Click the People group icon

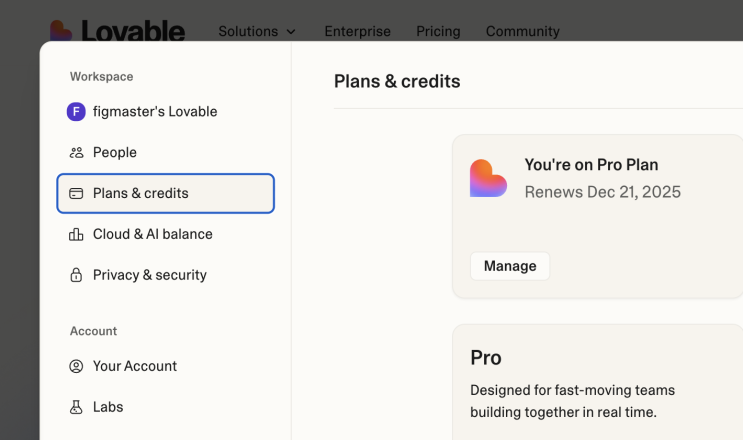[x=76, y=153]
